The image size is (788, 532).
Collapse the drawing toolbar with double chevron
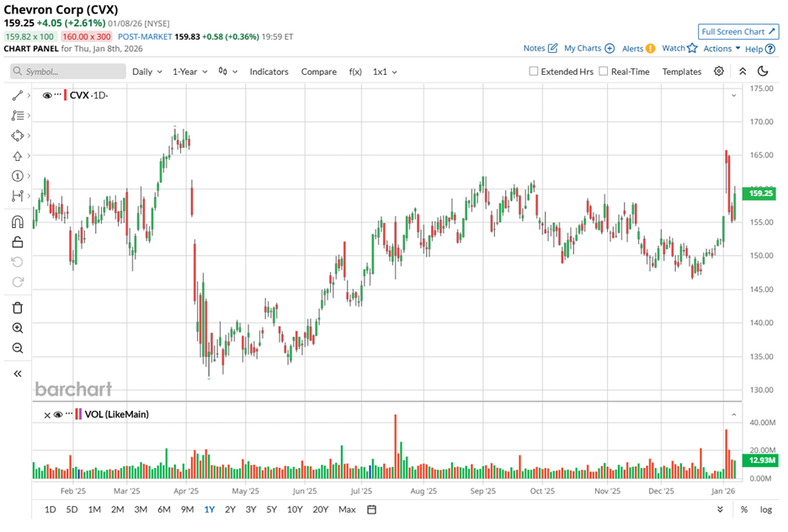17,374
